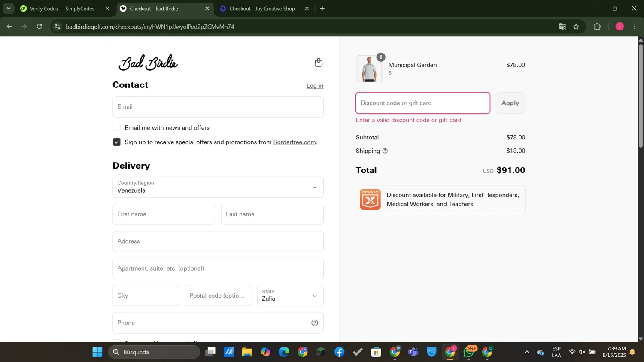Click the taskbar clock showing 7:39 AM

[614, 352]
